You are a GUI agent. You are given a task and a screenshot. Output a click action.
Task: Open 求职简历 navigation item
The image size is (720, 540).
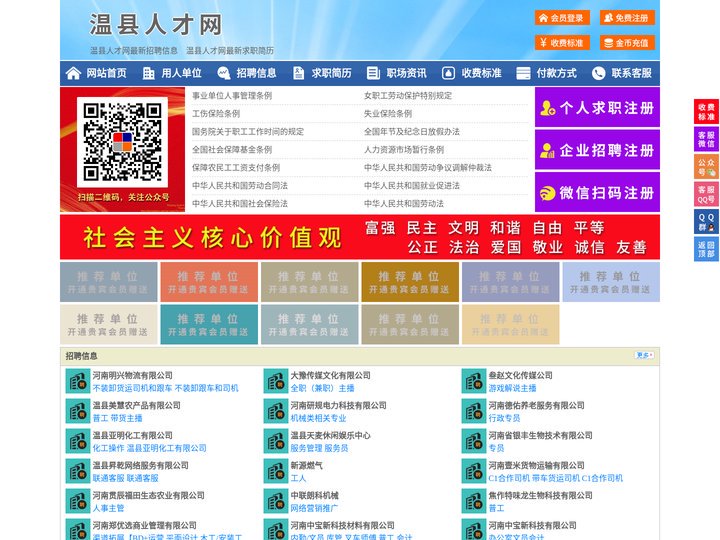tap(331, 73)
